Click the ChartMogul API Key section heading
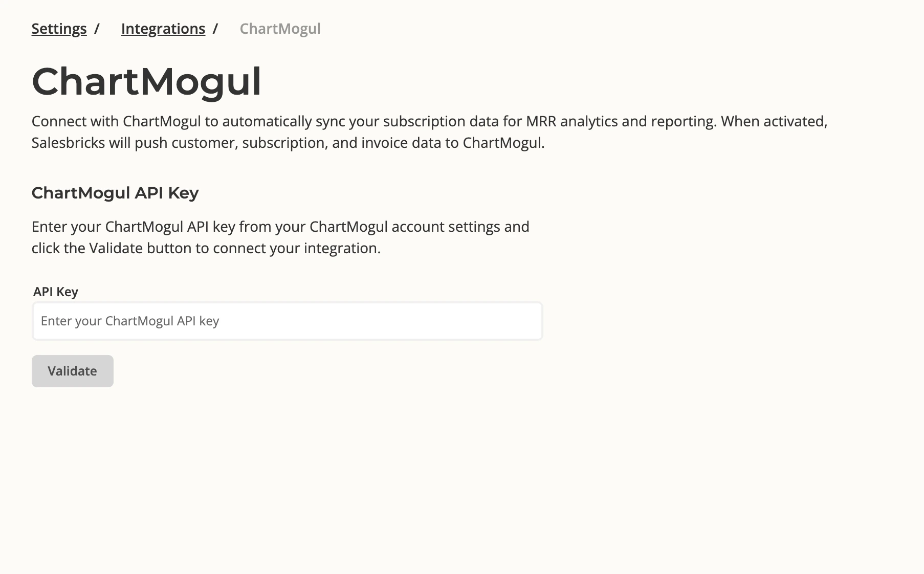The width and height of the screenshot is (924, 574). [x=115, y=193]
